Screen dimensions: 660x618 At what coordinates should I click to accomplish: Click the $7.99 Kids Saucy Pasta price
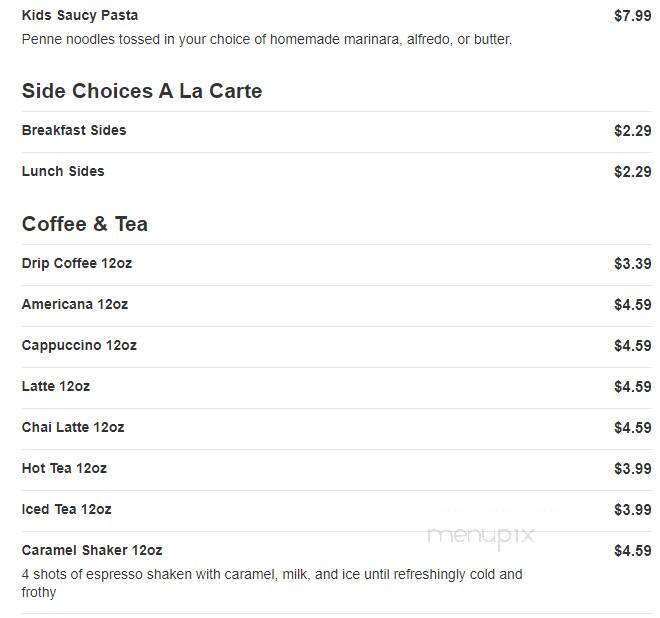pyautogui.click(x=633, y=16)
